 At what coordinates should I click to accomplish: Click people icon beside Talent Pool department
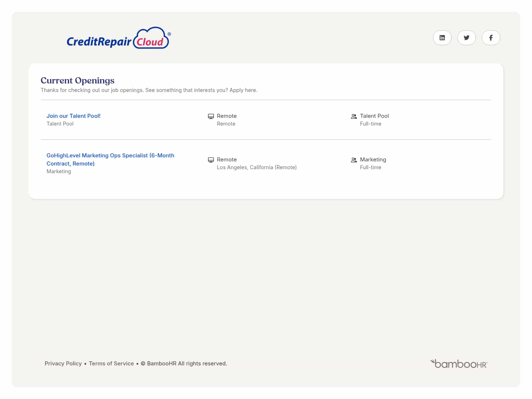click(354, 116)
